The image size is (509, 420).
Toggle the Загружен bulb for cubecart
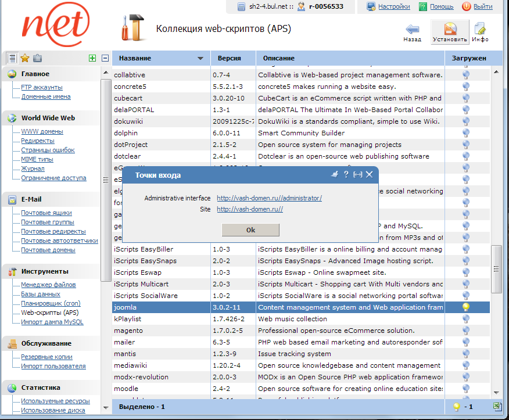pyautogui.click(x=465, y=98)
